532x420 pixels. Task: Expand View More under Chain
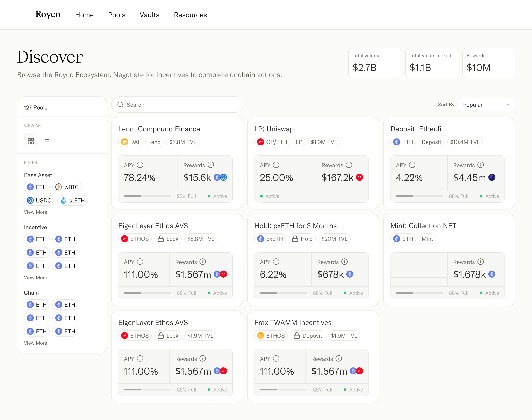tap(35, 343)
